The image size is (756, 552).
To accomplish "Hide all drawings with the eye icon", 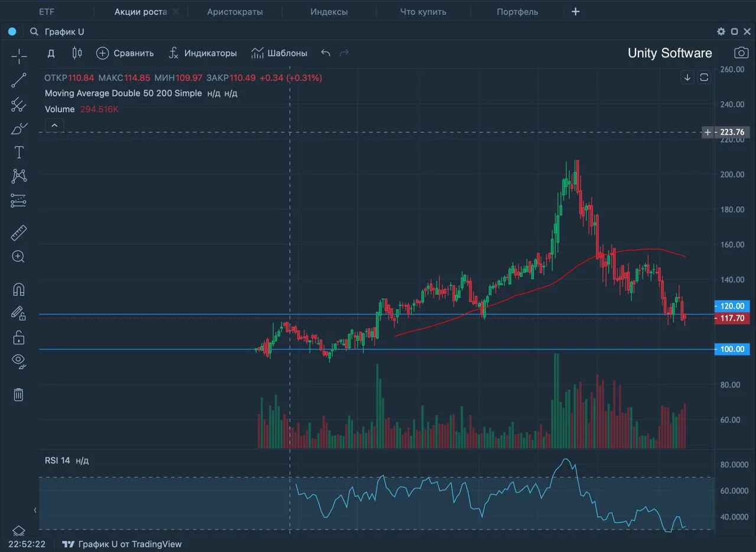I will [19, 361].
